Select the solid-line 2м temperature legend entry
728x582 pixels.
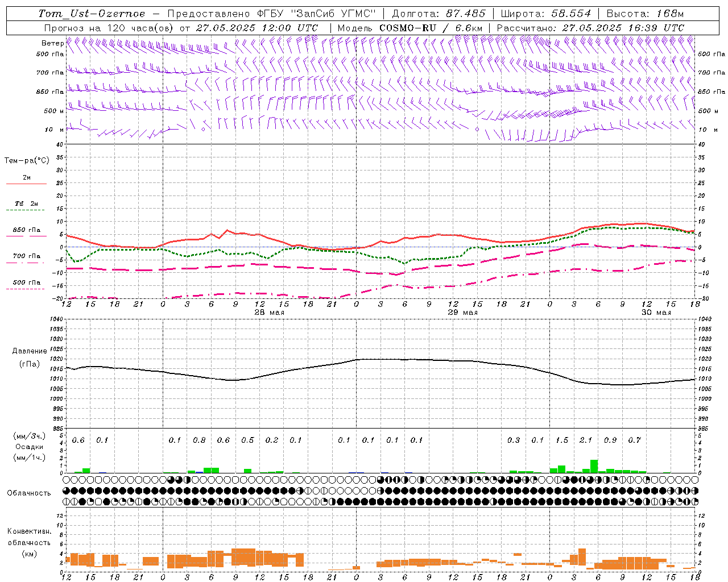[x=26, y=180]
